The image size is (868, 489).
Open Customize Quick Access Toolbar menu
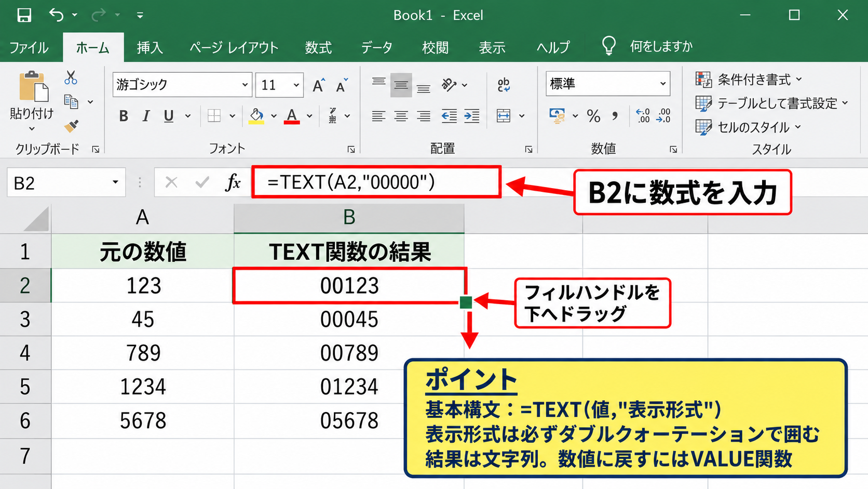tap(140, 16)
